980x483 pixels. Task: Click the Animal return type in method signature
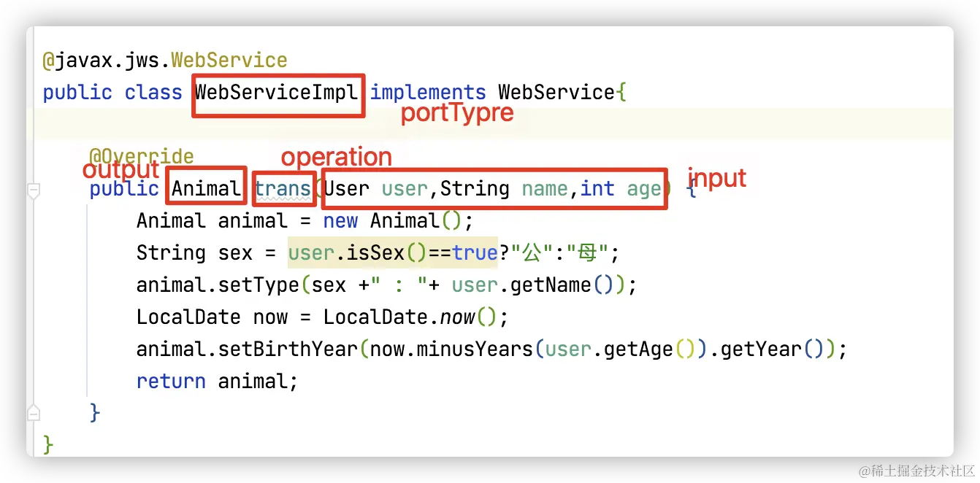206,189
